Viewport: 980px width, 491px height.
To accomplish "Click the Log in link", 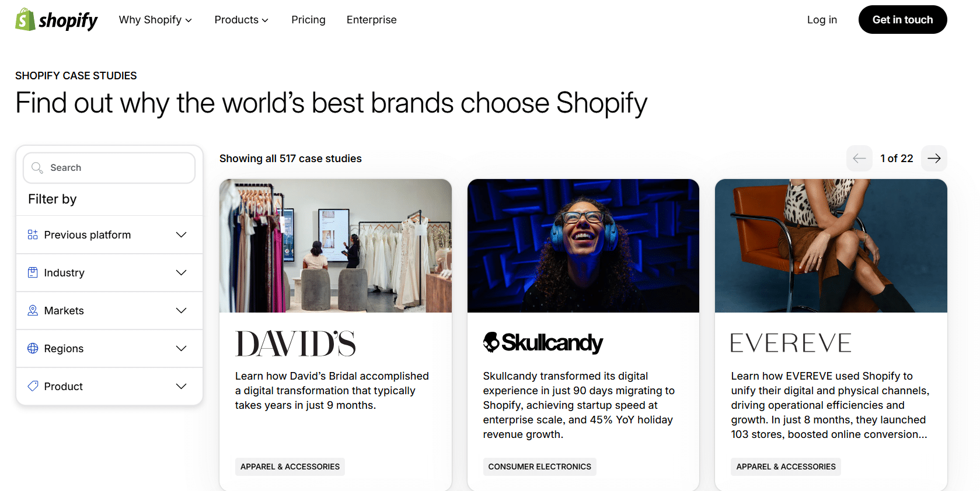I will click(822, 20).
